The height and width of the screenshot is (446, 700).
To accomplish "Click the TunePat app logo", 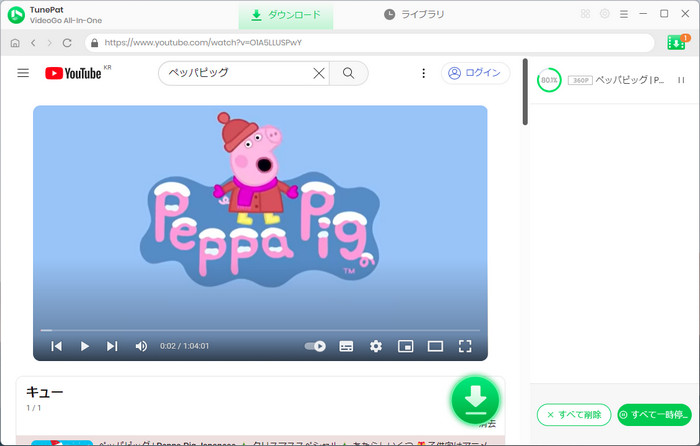I will (16, 15).
